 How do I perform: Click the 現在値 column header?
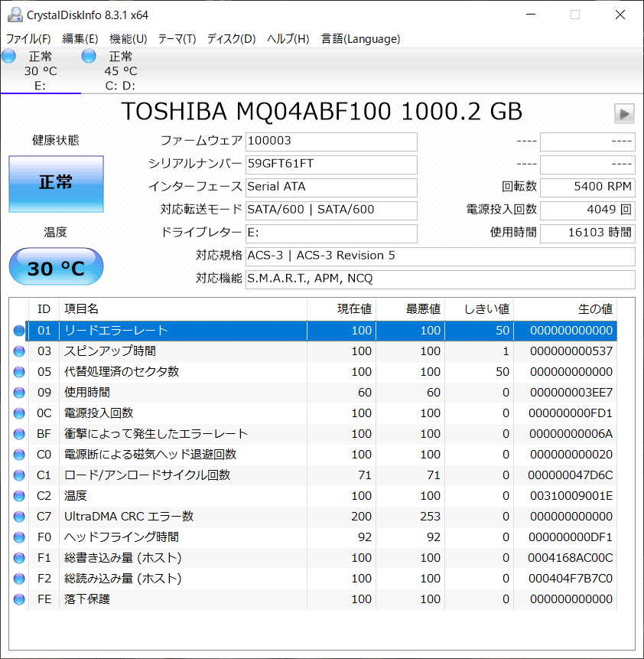342,309
